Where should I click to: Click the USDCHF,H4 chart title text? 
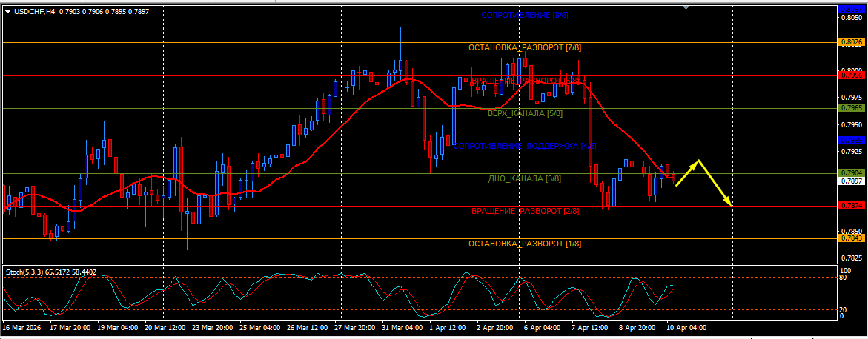click(x=34, y=11)
